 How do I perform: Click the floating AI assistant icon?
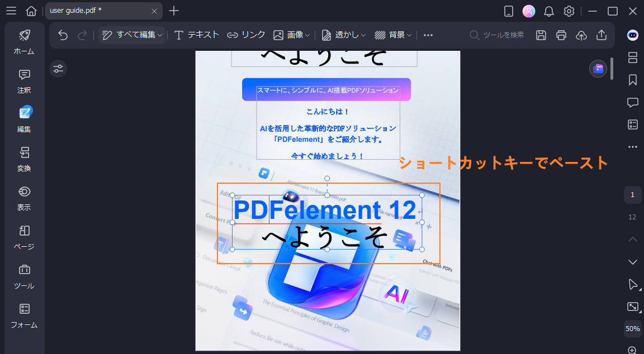pos(632,35)
